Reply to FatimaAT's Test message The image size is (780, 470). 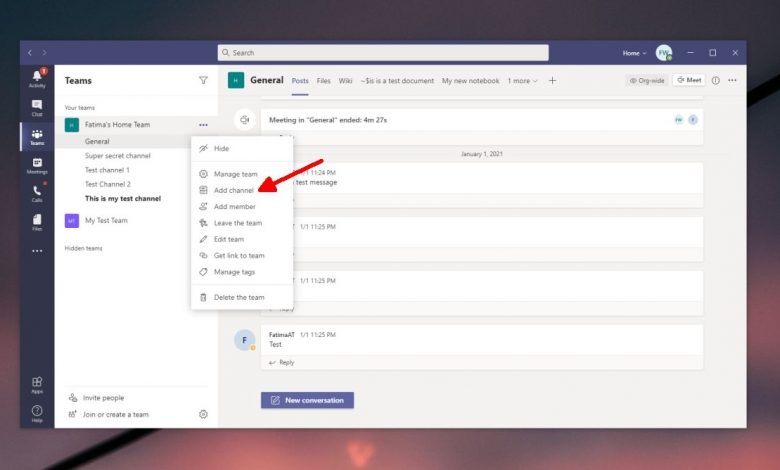(x=282, y=363)
